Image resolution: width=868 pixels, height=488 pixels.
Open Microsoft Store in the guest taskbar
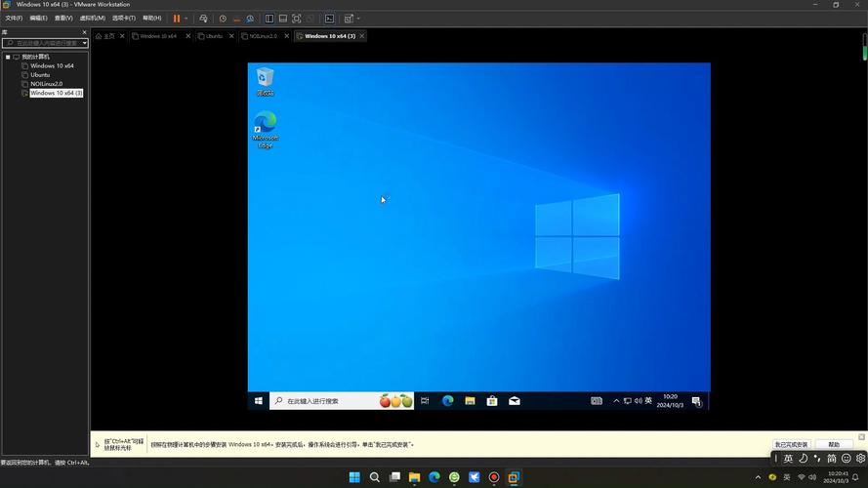click(492, 400)
